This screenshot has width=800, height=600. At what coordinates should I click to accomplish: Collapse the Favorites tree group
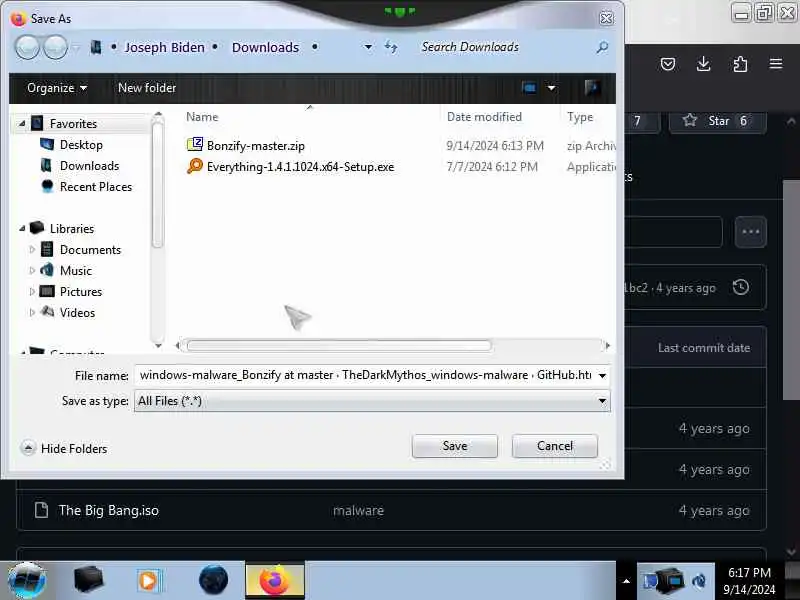click(22, 123)
